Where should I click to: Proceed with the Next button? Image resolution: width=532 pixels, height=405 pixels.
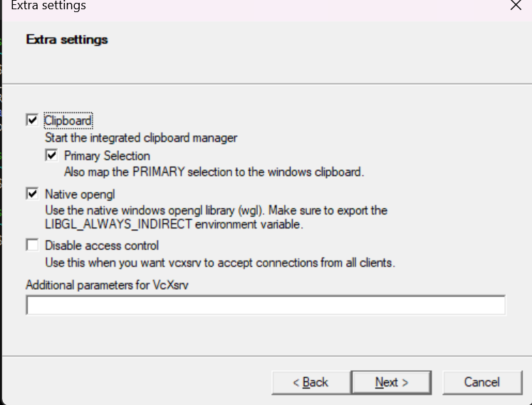pos(391,382)
